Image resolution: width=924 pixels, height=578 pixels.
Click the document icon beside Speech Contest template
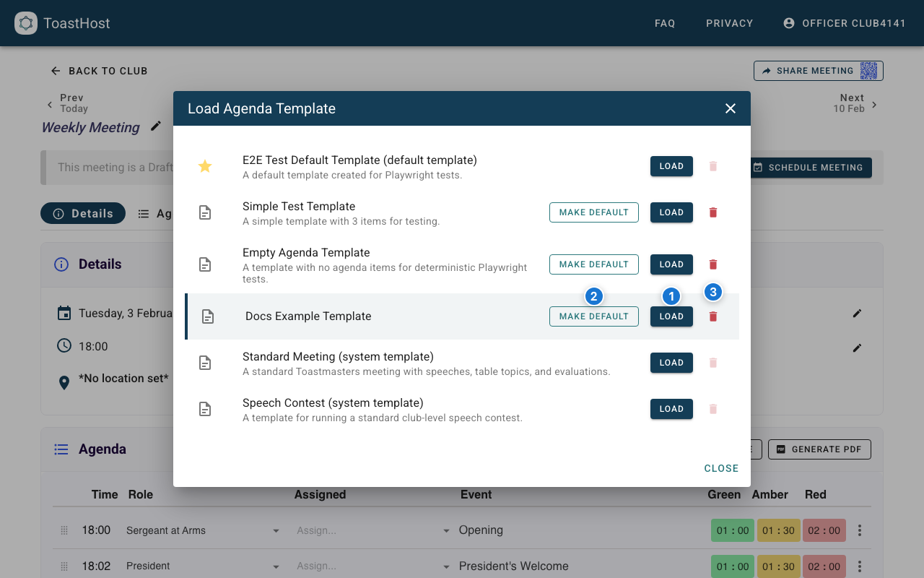point(205,409)
